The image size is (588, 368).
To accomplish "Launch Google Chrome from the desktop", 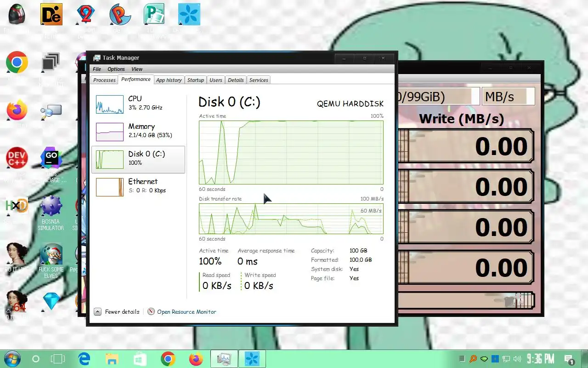I will coord(17,63).
